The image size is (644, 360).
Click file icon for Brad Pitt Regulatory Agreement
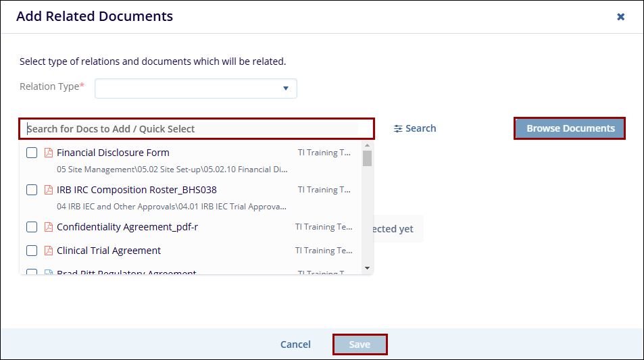pyautogui.click(x=48, y=273)
